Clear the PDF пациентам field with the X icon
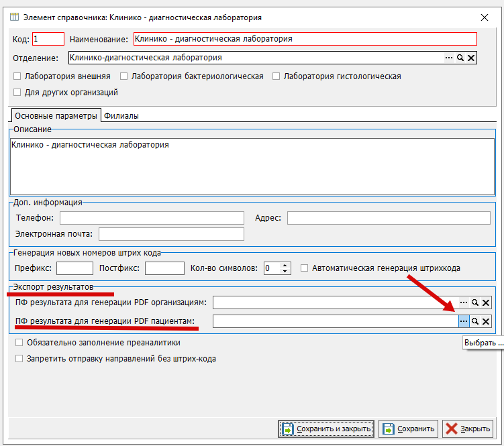Image resolution: width=504 pixels, height=446 pixels. pyautogui.click(x=486, y=322)
